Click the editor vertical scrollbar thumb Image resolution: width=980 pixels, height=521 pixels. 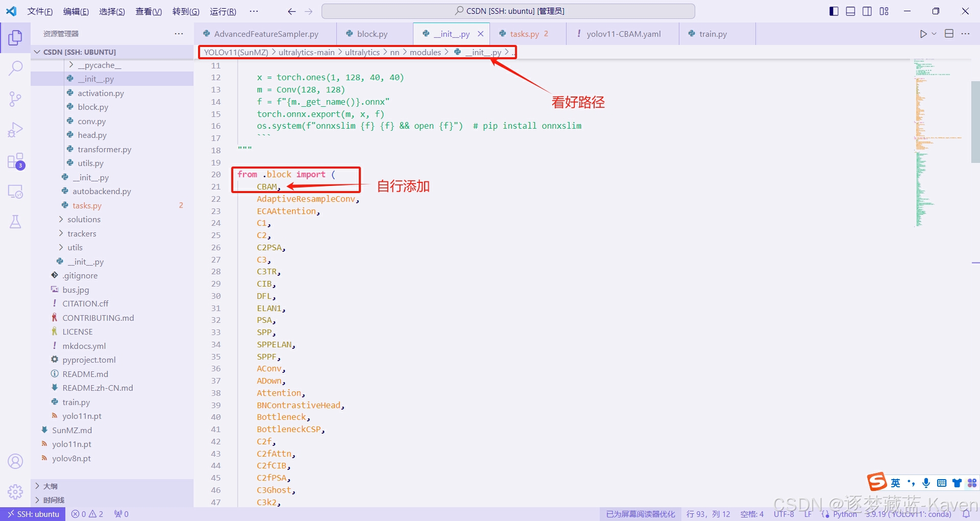click(975, 122)
